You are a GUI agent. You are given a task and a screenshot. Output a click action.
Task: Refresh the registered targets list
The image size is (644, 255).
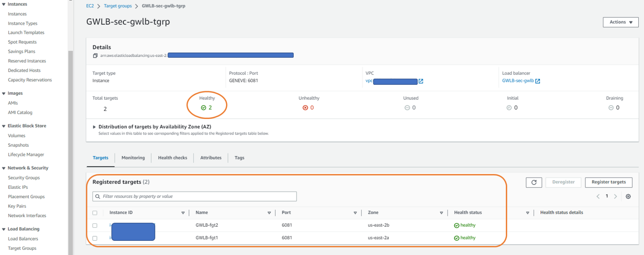(x=534, y=182)
